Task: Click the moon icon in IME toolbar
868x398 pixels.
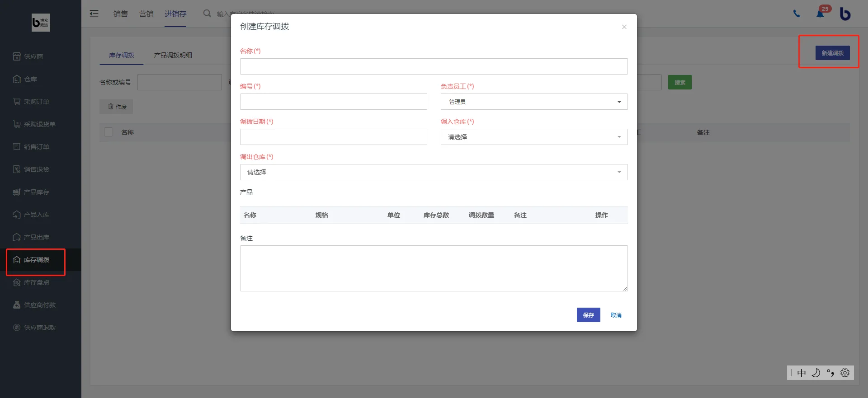Action: pos(816,373)
